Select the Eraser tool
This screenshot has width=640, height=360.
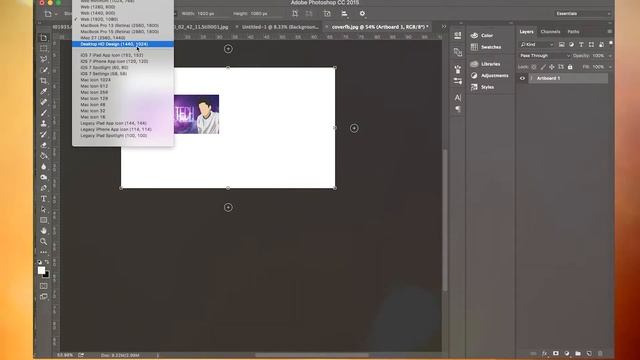pyautogui.click(x=44, y=145)
